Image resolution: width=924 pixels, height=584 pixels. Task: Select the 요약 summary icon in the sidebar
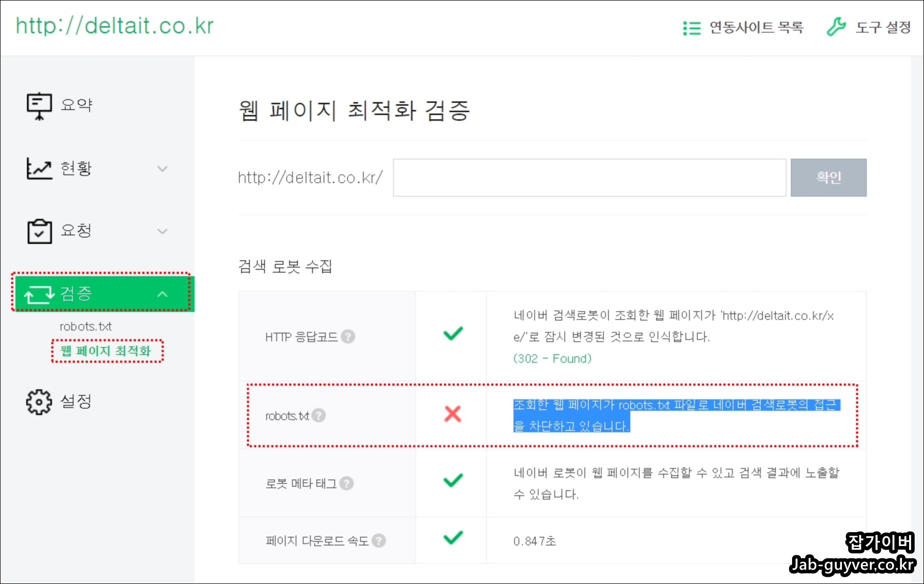click(x=38, y=104)
